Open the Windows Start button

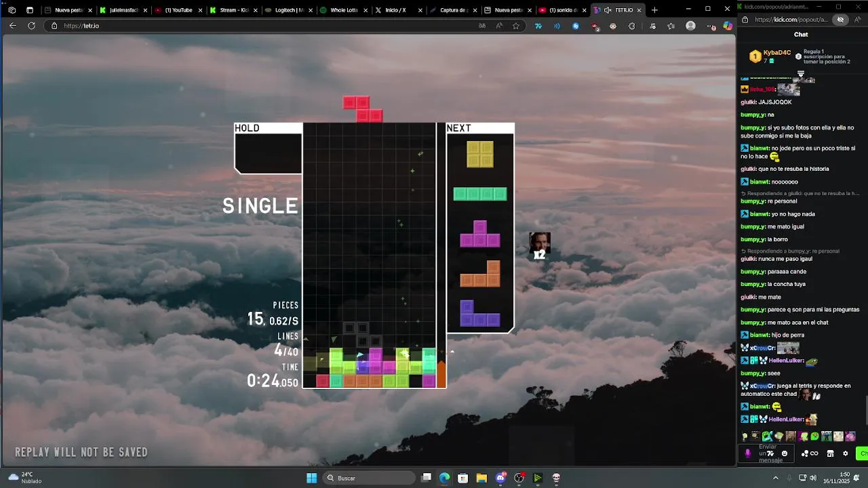click(311, 478)
